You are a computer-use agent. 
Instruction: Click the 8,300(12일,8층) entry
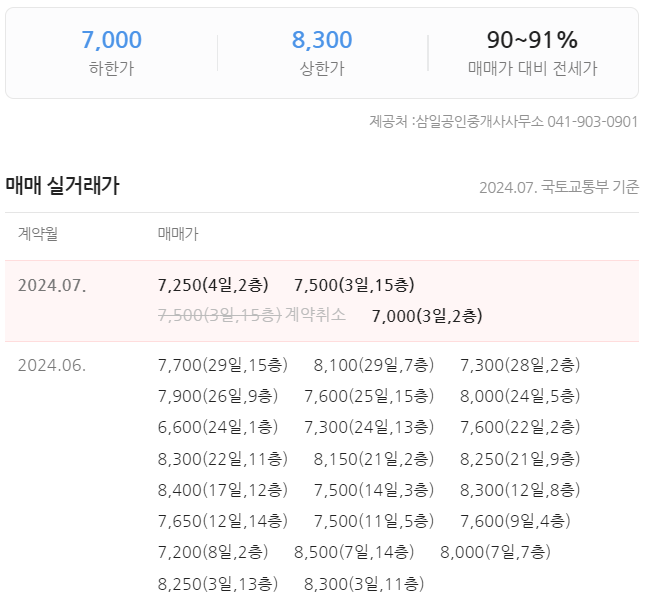tap(520, 490)
